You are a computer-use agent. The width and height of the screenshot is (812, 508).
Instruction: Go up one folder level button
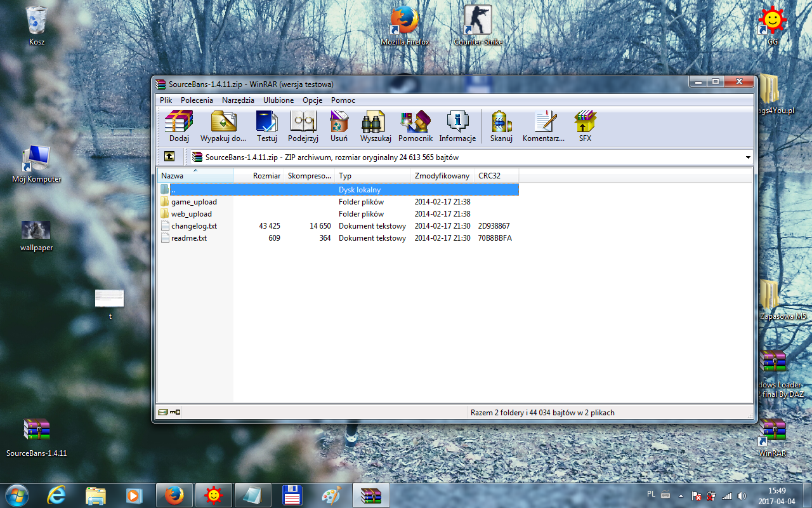(169, 157)
